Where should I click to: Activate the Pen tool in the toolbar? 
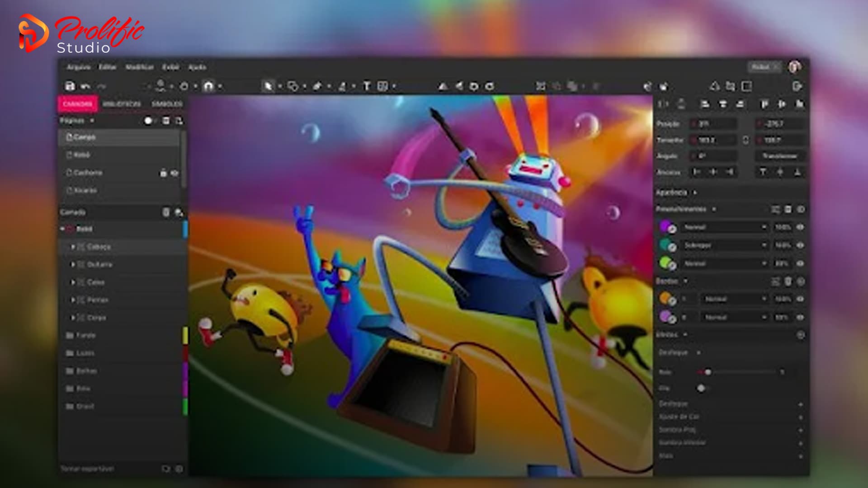coord(318,86)
